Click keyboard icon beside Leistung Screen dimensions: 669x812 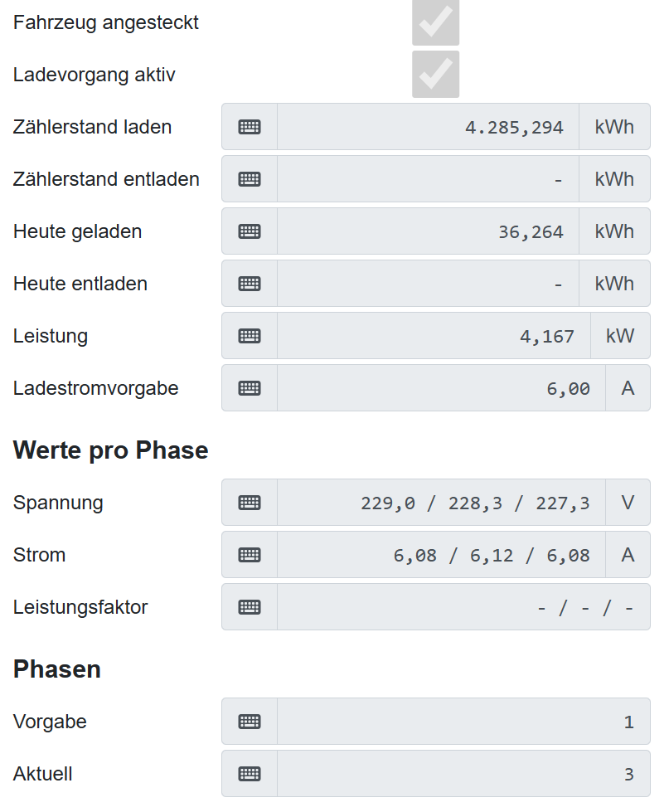tap(250, 336)
